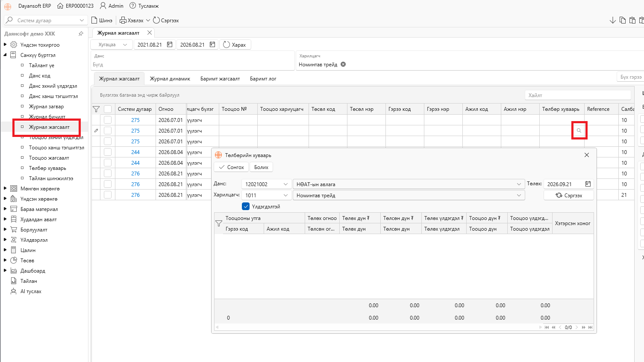This screenshot has width=644, height=362.
Task: Expand the Үндсэн тохиргоо tree node
Action: click(5, 45)
